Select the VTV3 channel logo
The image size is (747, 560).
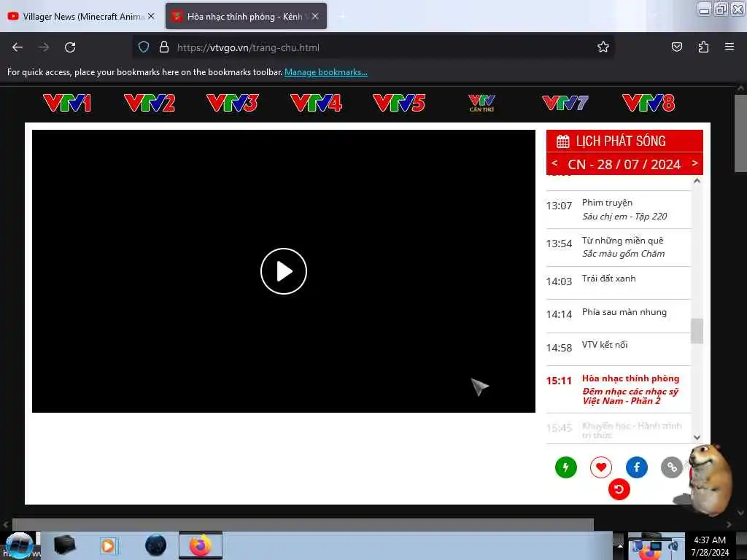(x=233, y=103)
